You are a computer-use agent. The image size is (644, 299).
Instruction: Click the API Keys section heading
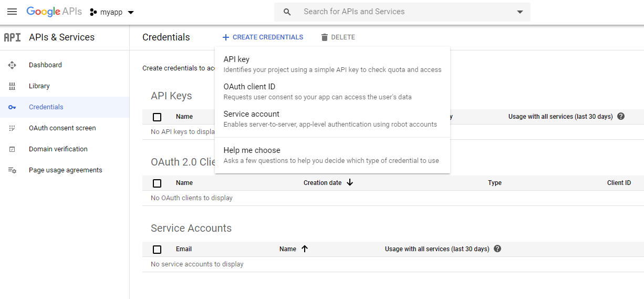[171, 96]
